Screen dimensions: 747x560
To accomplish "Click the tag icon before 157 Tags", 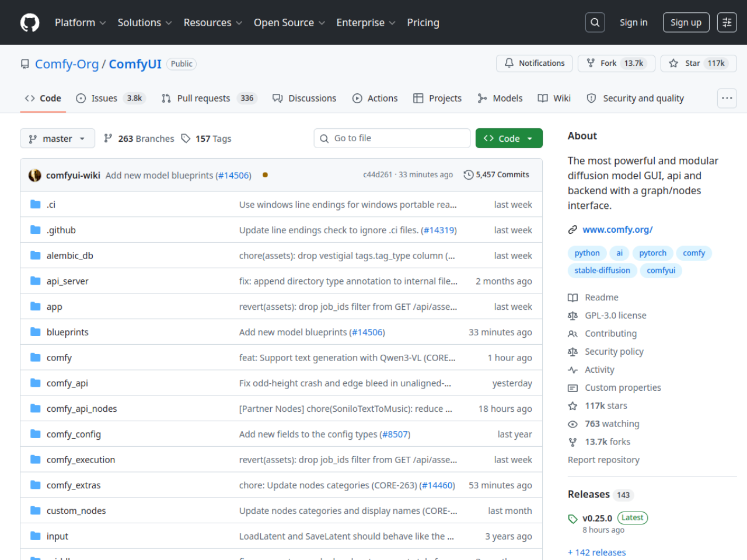I will [186, 138].
